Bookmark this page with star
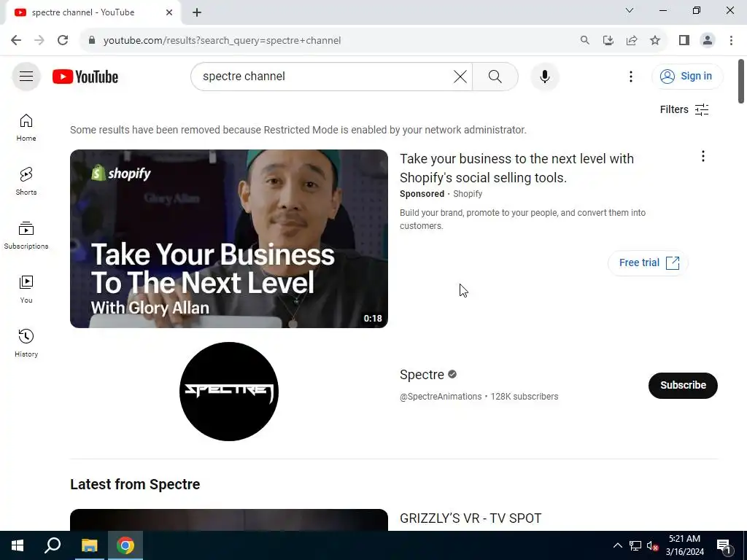747x560 pixels. click(655, 41)
